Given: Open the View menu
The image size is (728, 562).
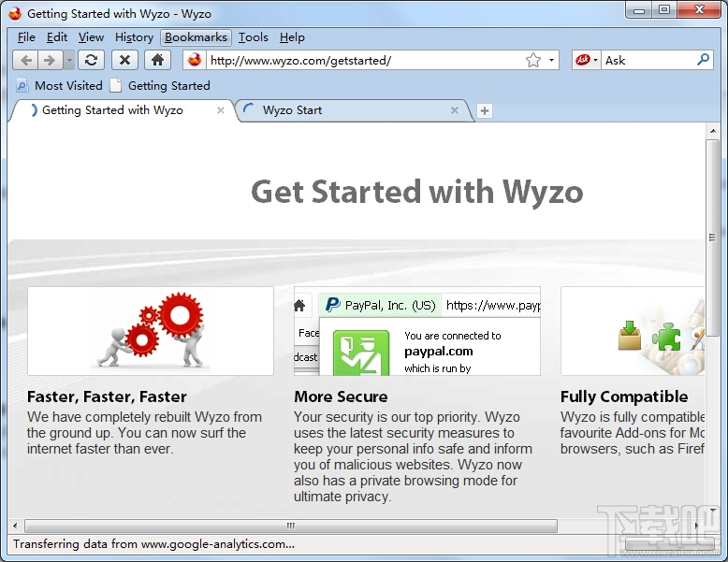Looking at the screenshot, I should [x=91, y=37].
